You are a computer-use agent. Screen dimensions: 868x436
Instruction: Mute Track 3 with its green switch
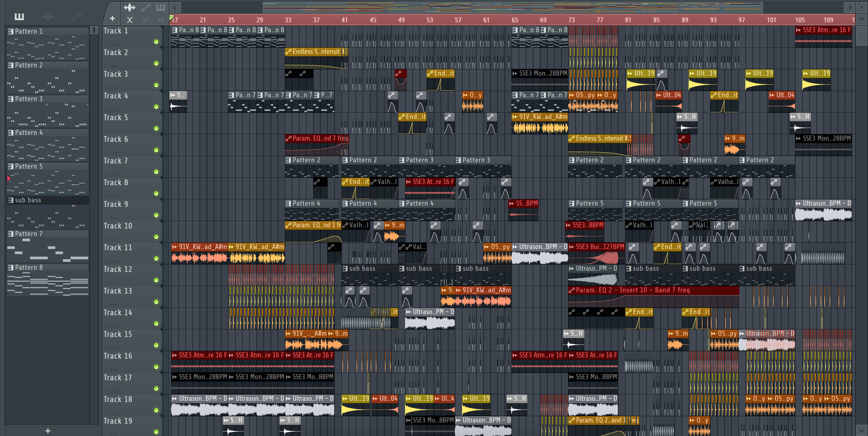tap(156, 85)
